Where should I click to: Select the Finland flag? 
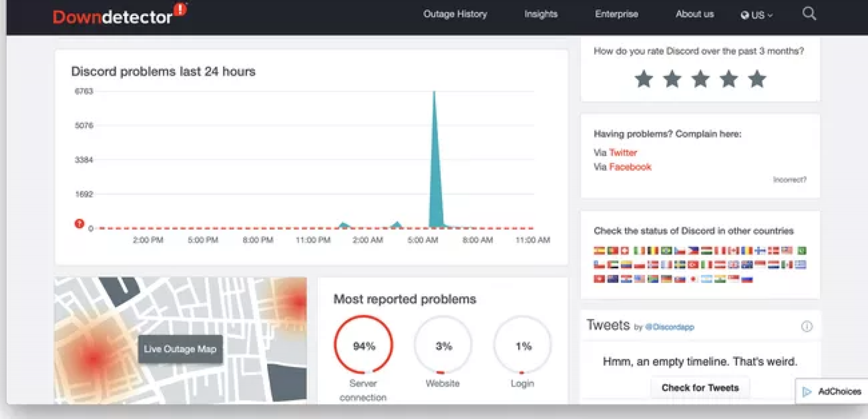coord(760,250)
